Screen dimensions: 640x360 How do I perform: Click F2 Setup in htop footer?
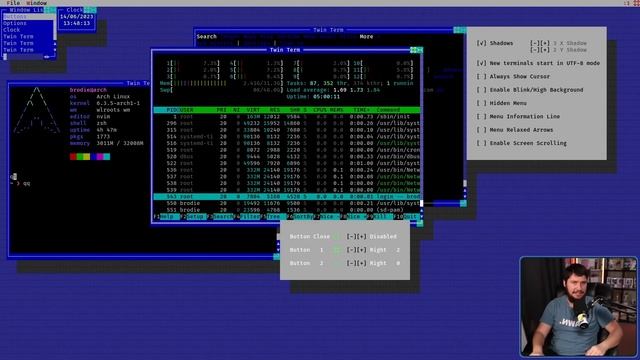coord(193,217)
